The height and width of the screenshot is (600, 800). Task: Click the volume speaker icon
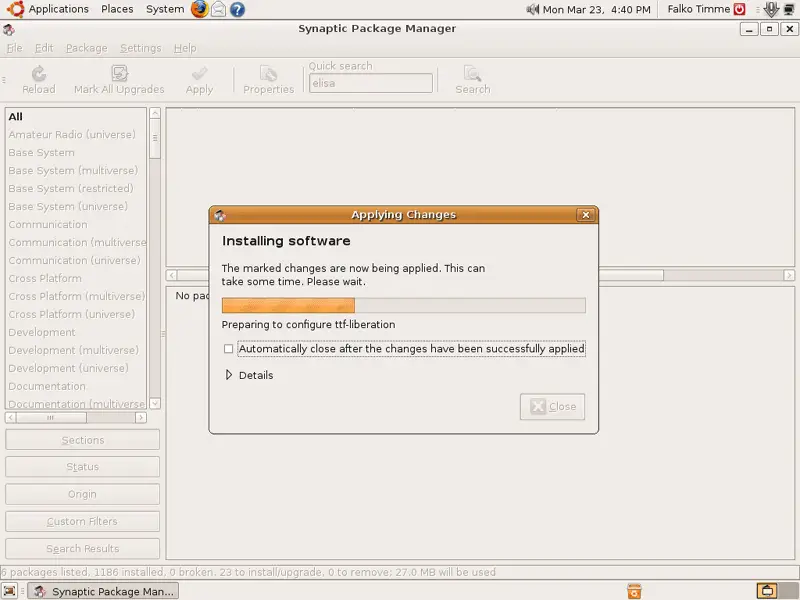click(x=533, y=9)
